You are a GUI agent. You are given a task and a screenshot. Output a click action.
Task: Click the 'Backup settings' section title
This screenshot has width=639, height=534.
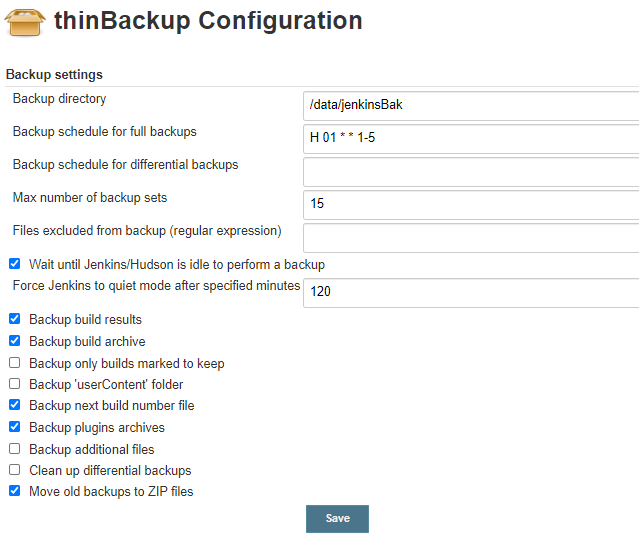54,75
